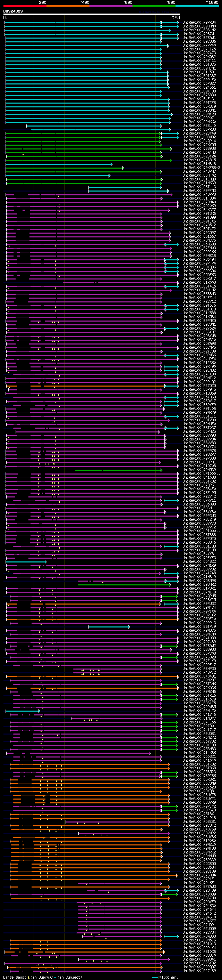Click hit label UniRef100_Q02069
The height and width of the screenshot is (980, 222).
[x=199, y=206]
